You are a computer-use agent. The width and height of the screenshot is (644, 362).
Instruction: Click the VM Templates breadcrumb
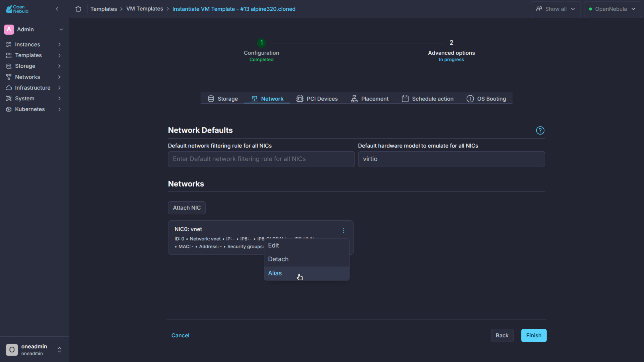(x=144, y=9)
